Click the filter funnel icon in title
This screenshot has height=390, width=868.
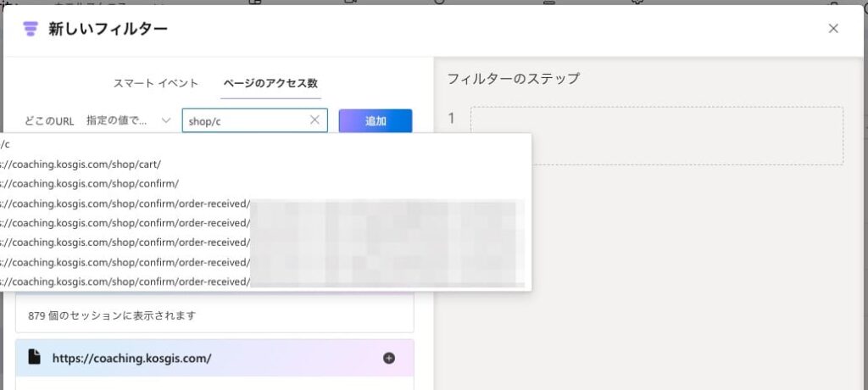coord(31,29)
